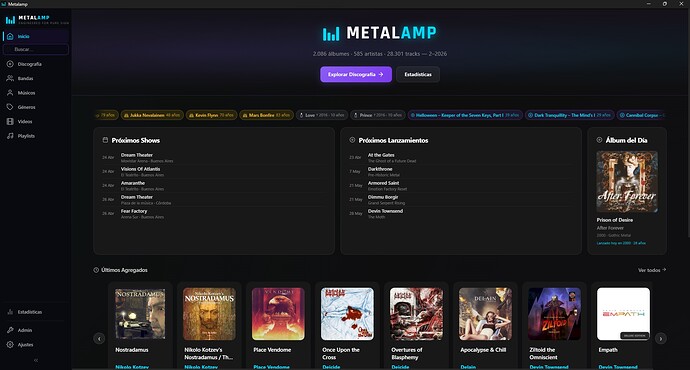Image resolution: width=690 pixels, height=370 pixels.
Task: Open Once Upon the Cross album cover
Action: (x=347, y=314)
